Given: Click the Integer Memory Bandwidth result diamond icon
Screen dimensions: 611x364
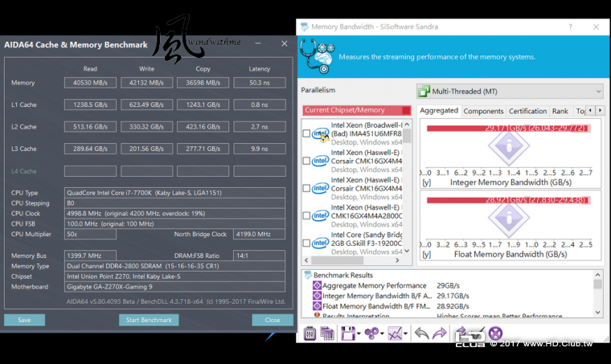Looking at the screenshot, I should [318, 296].
